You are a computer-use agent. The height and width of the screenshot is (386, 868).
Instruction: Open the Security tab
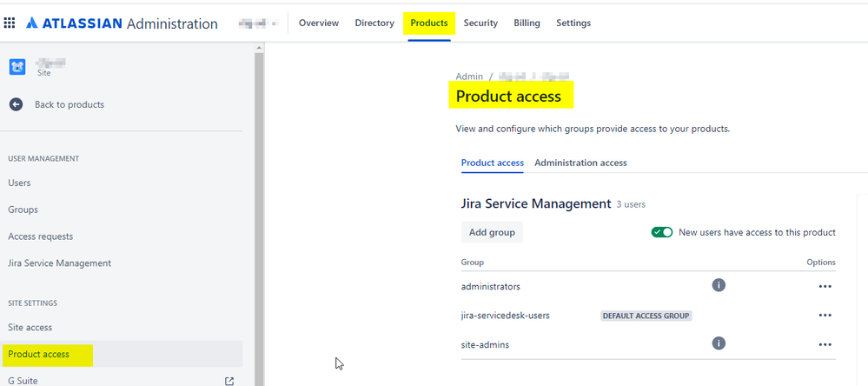click(480, 23)
